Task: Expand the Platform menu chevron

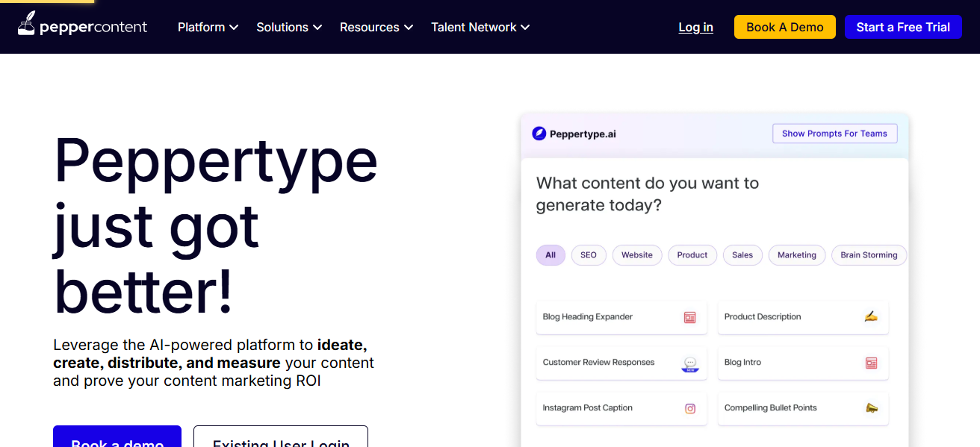Action: pyautogui.click(x=234, y=28)
